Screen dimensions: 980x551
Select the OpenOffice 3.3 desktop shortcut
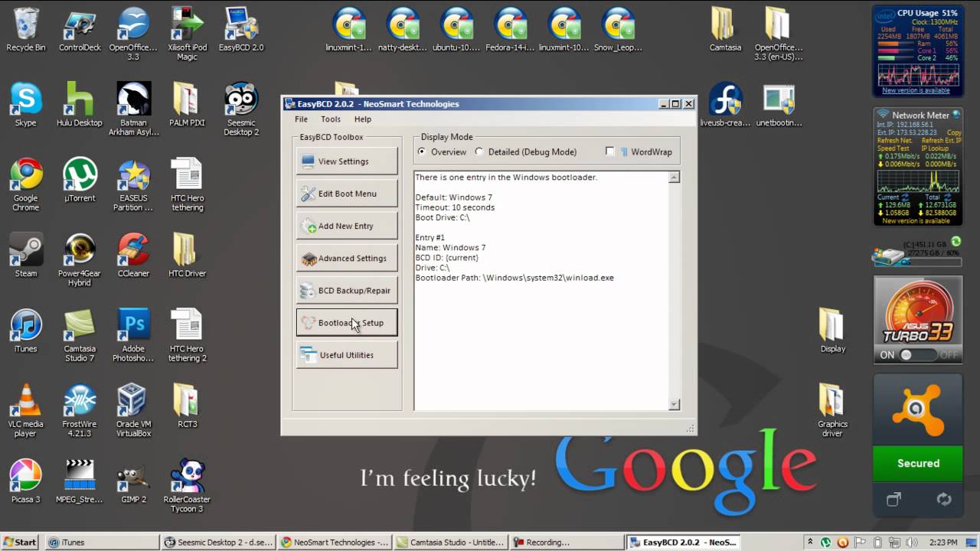pyautogui.click(x=133, y=34)
